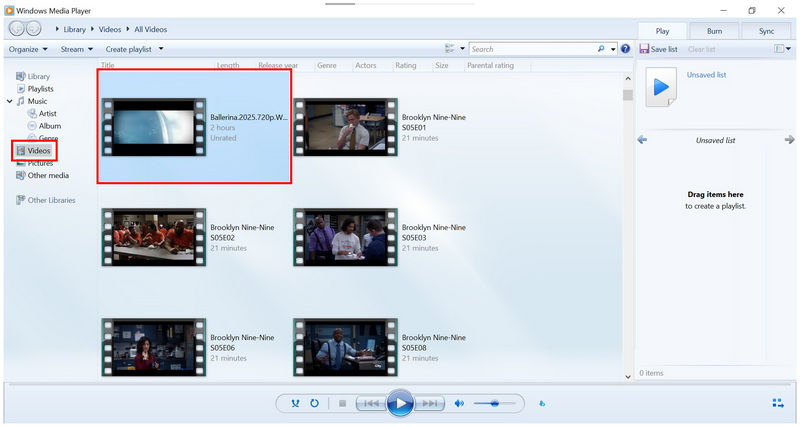Click the Save list disk icon

[x=644, y=49]
